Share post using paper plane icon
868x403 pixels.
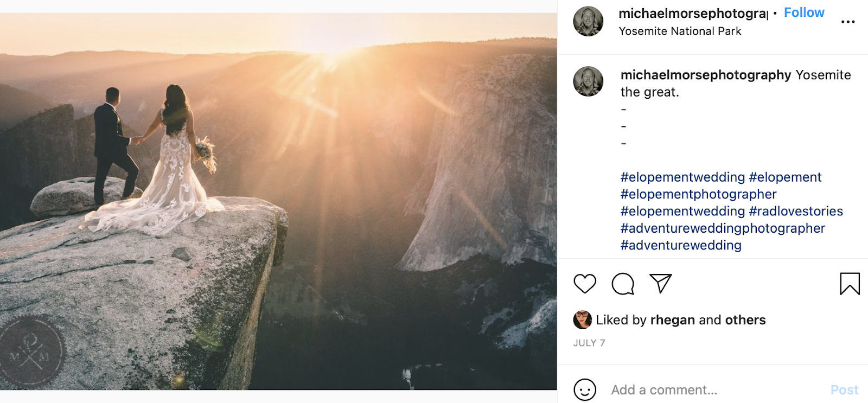[660, 283]
